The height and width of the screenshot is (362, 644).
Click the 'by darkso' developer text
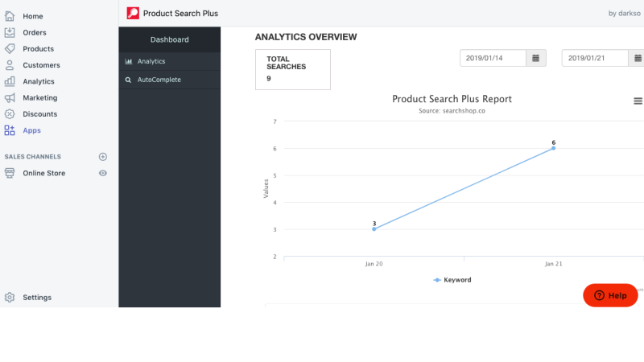tap(625, 13)
